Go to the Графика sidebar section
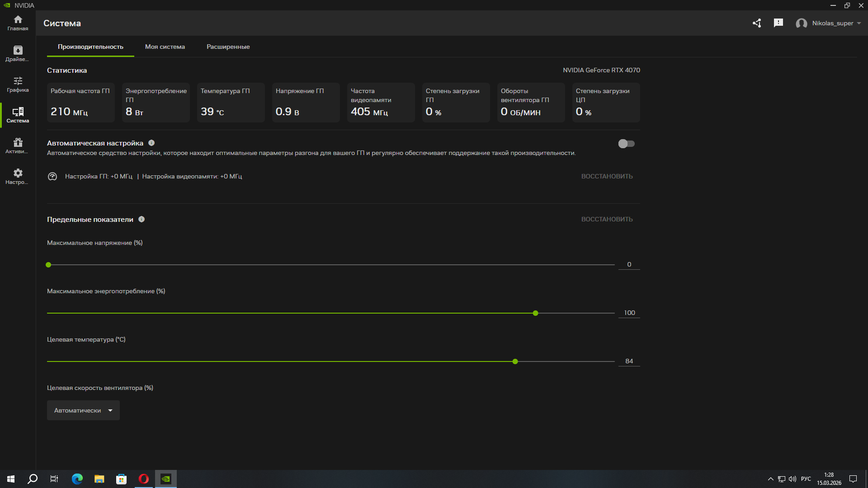The height and width of the screenshot is (488, 868). point(18,84)
